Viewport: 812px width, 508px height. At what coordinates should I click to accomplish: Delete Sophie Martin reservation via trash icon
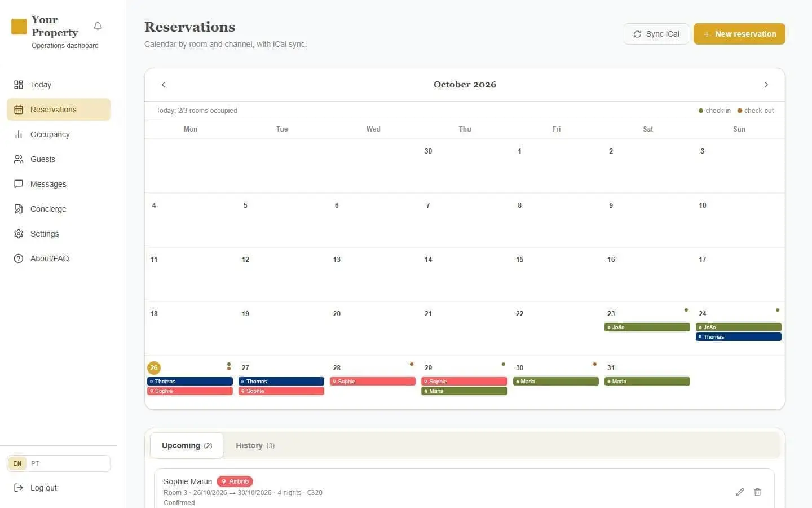pos(757,492)
